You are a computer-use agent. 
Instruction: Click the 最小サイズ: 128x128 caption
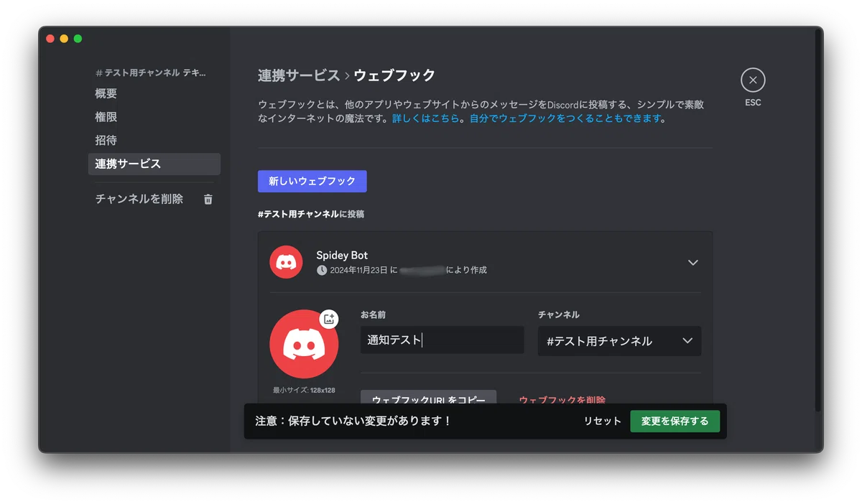point(304,391)
